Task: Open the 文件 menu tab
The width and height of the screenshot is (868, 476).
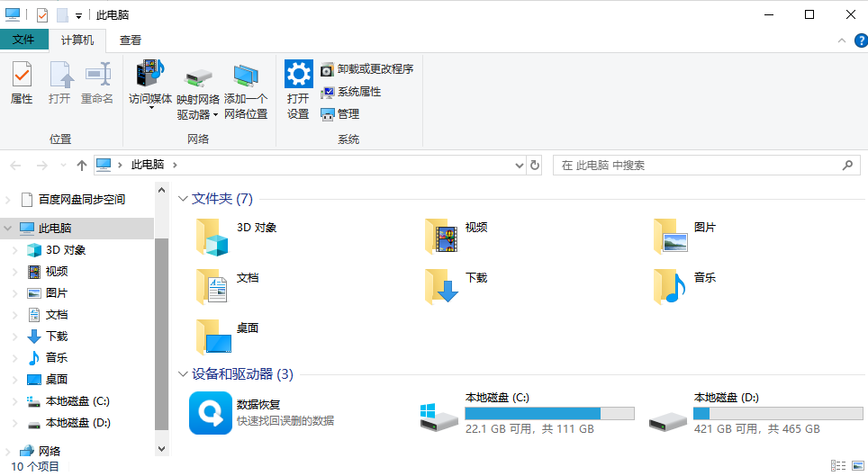Action: click(x=23, y=40)
